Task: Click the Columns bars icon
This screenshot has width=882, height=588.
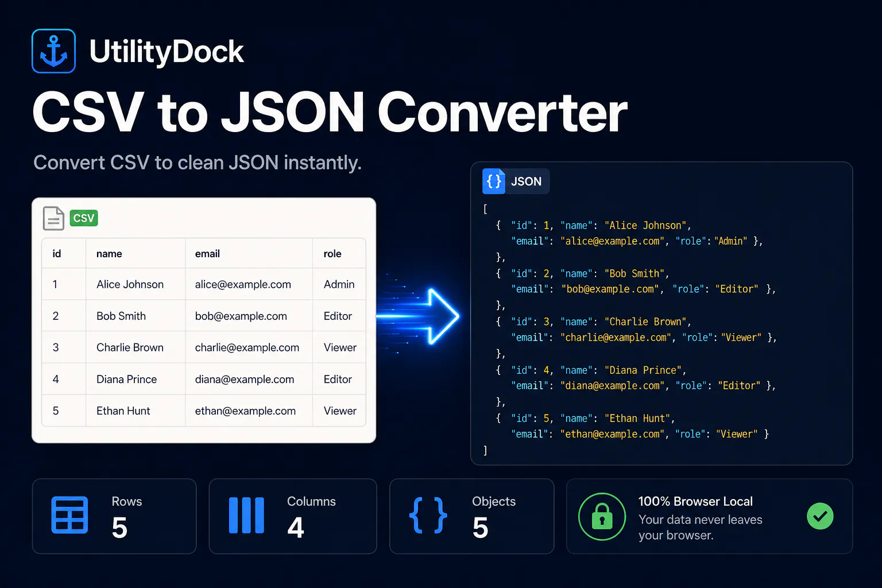Action: point(246,515)
